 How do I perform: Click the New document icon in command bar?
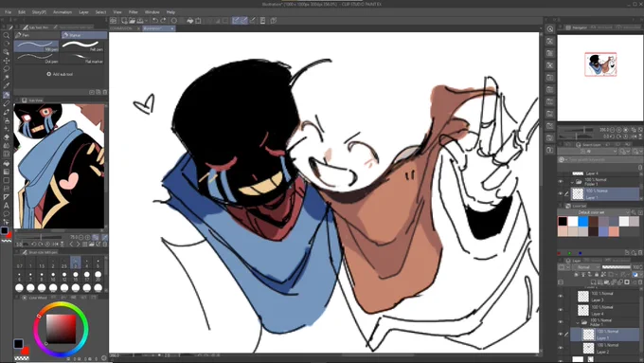click(x=124, y=21)
